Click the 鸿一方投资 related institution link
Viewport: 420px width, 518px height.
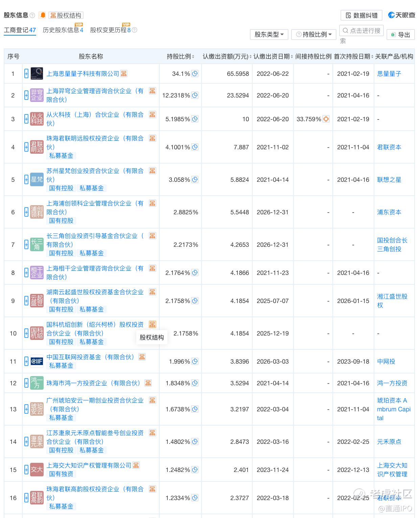(392, 383)
